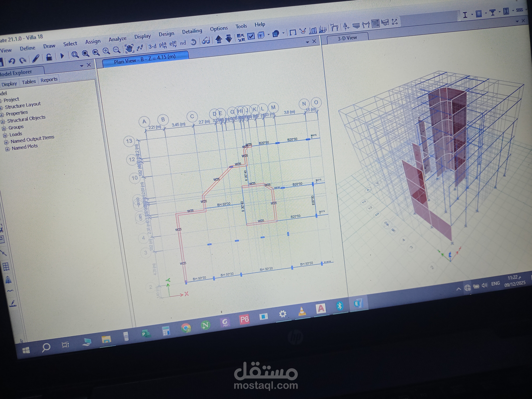Select the Refresh/pencil edit icon
The image size is (532, 399).
coord(36,58)
